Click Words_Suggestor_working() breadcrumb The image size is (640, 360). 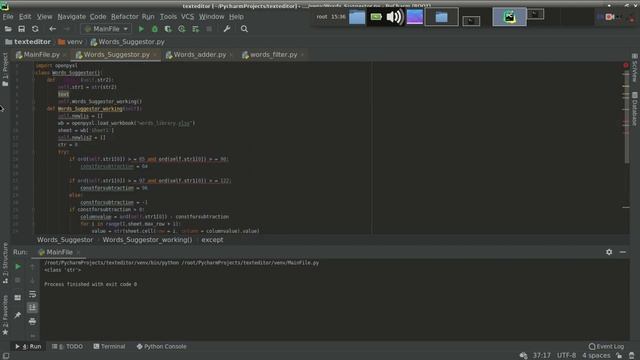(x=147, y=240)
